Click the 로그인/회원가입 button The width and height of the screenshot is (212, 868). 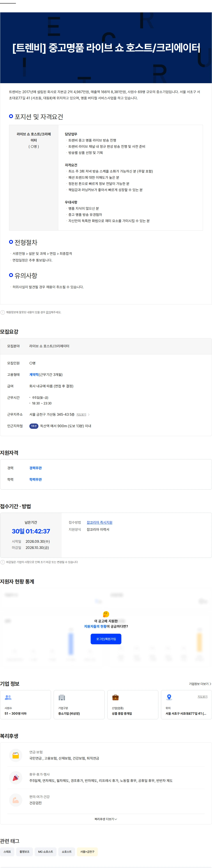point(106,639)
